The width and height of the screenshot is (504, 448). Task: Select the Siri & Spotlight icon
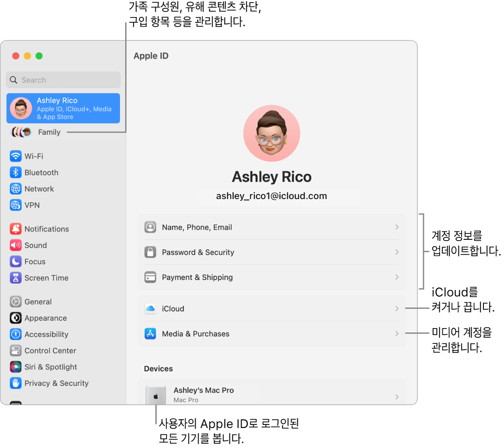coord(15,367)
